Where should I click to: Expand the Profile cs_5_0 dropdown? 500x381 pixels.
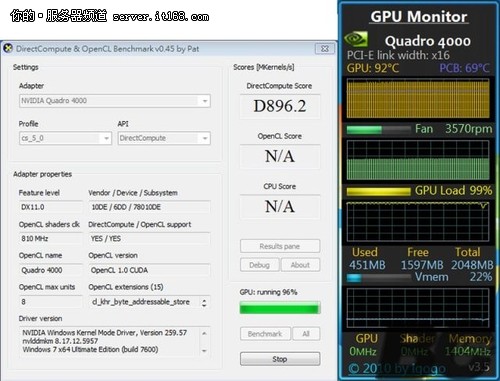click(65, 138)
